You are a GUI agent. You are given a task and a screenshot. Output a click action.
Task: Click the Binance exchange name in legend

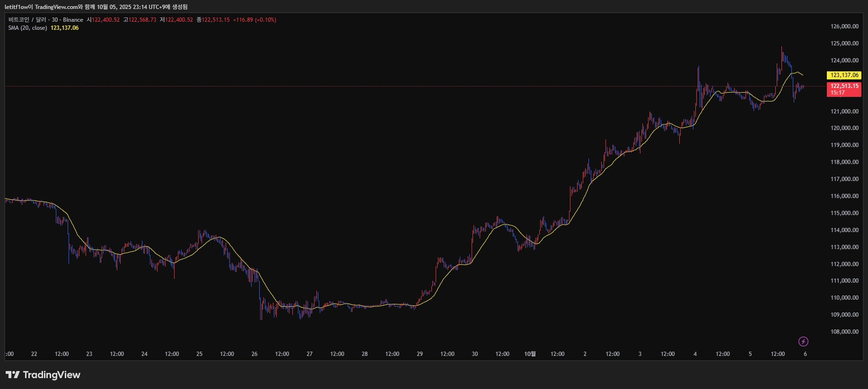coord(73,20)
